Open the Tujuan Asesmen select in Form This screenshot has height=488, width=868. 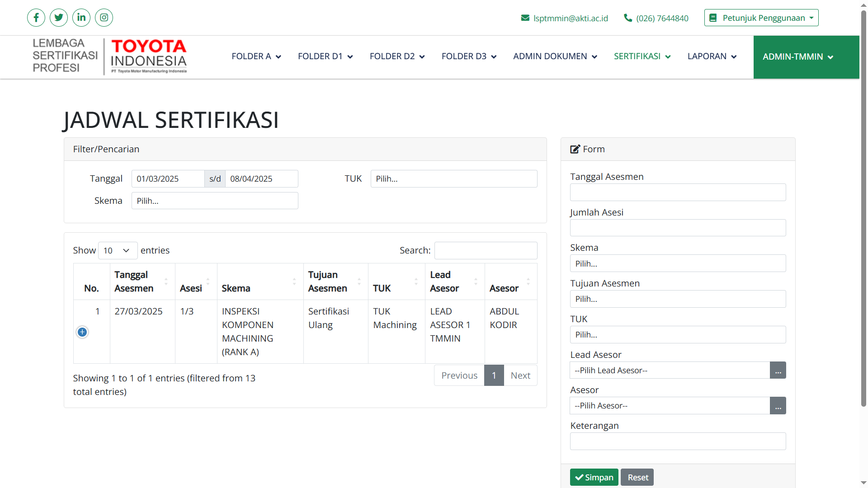[x=678, y=299]
